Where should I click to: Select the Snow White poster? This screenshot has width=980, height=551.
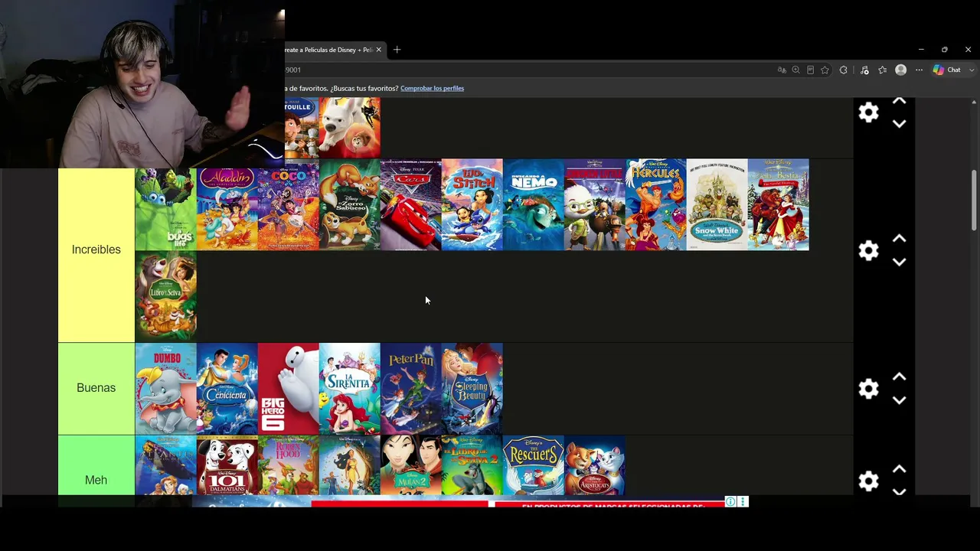coord(717,204)
